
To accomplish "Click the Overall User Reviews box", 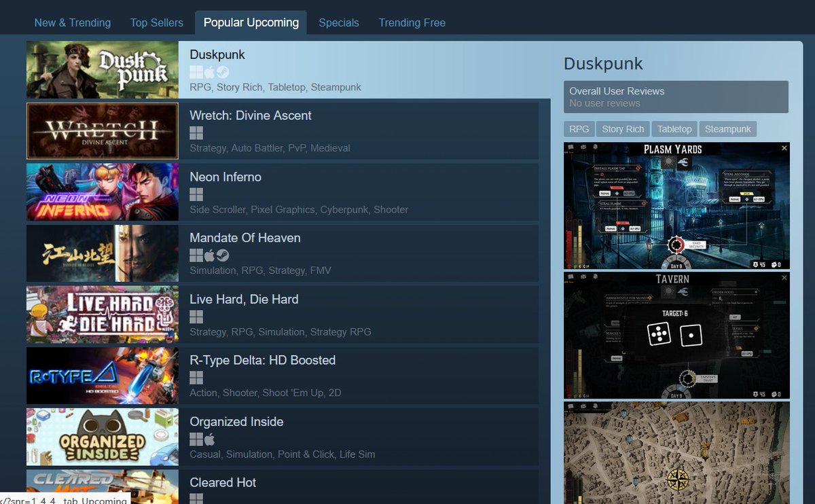I will pyautogui.click(x=676, y=97).
